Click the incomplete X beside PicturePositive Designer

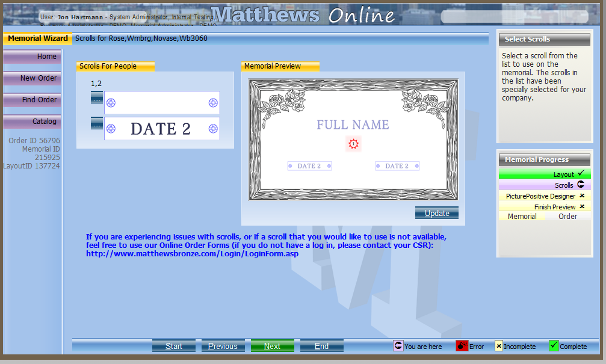(582, 196)
